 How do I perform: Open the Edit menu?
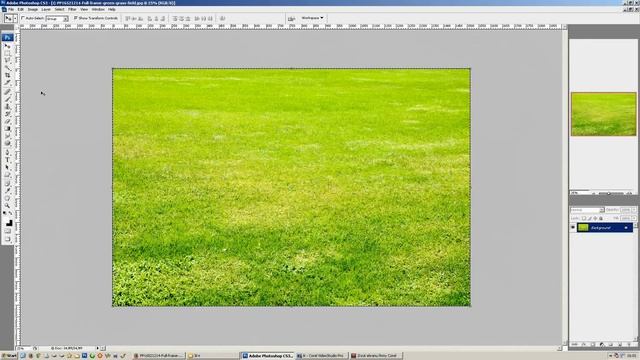20,9
